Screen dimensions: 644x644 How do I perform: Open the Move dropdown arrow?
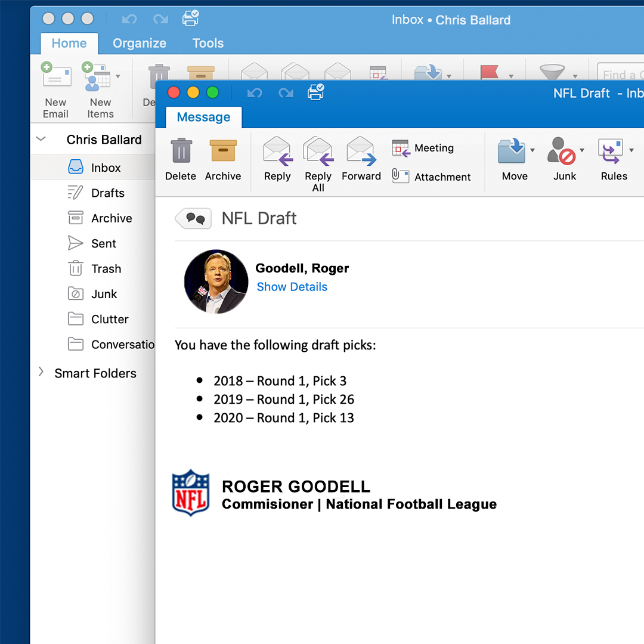(x=532, y=150)
